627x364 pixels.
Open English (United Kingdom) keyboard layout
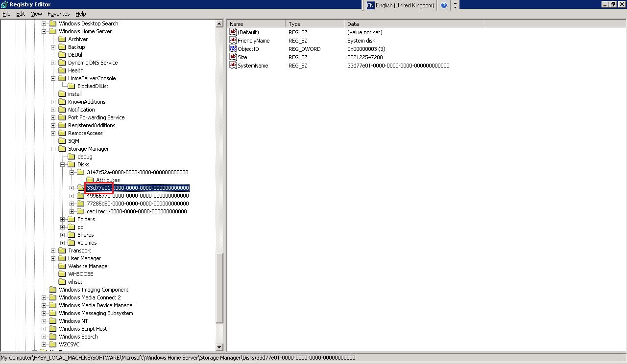point(405,5)
